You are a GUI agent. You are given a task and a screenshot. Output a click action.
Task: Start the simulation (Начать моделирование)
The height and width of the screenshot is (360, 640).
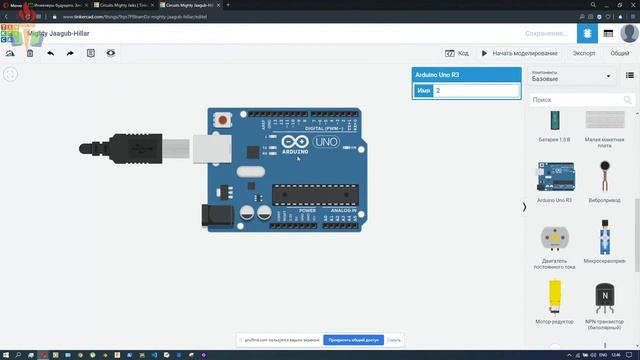519,53
